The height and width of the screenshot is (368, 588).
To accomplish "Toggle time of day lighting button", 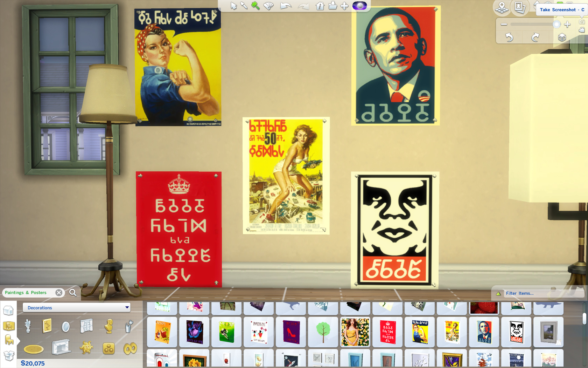I will click(359, 6).
